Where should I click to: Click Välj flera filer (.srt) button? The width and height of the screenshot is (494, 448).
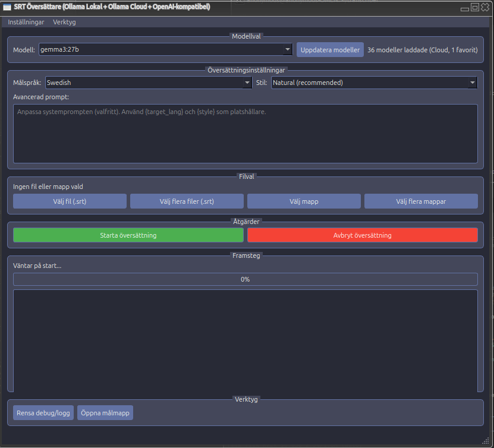[187, 201]
